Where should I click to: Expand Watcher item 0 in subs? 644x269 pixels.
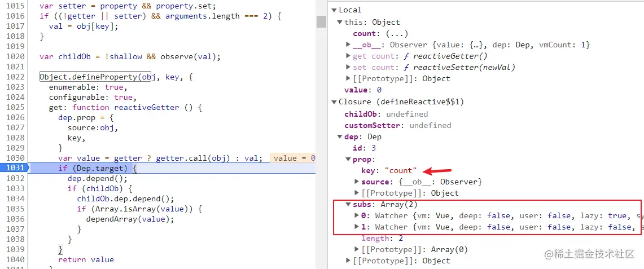pyautogui.click(x=357, y=215)
